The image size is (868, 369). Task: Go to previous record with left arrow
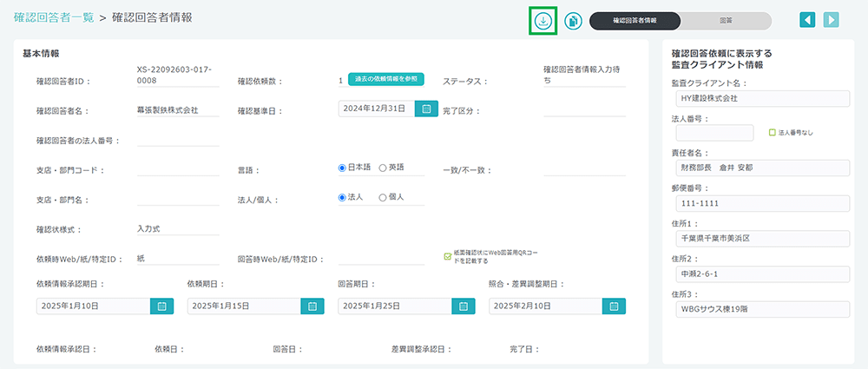point(807,20)
